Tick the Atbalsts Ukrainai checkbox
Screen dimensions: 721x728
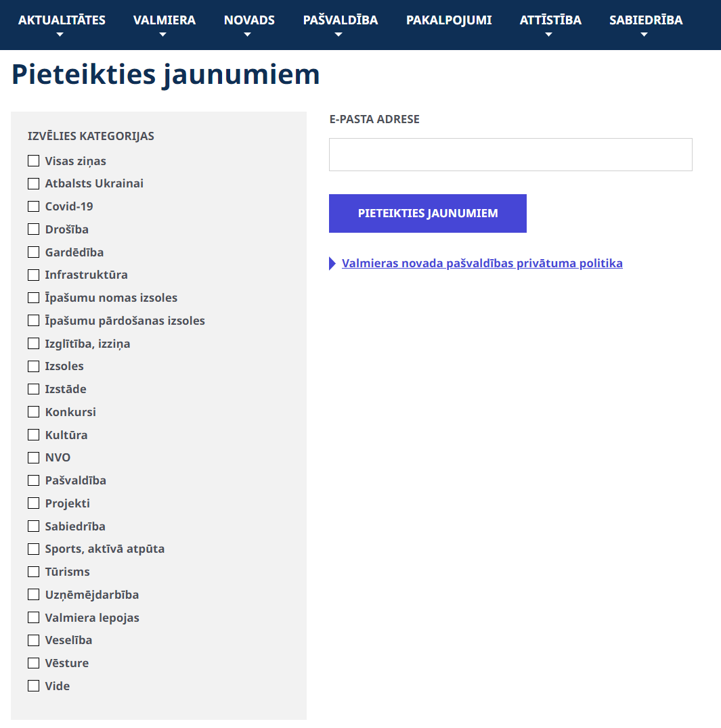33,183
